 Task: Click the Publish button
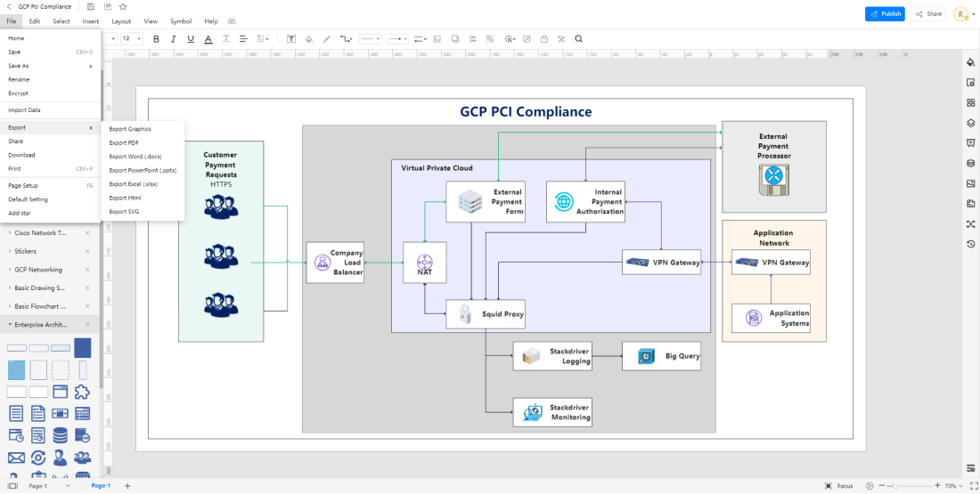coord(885,13)
